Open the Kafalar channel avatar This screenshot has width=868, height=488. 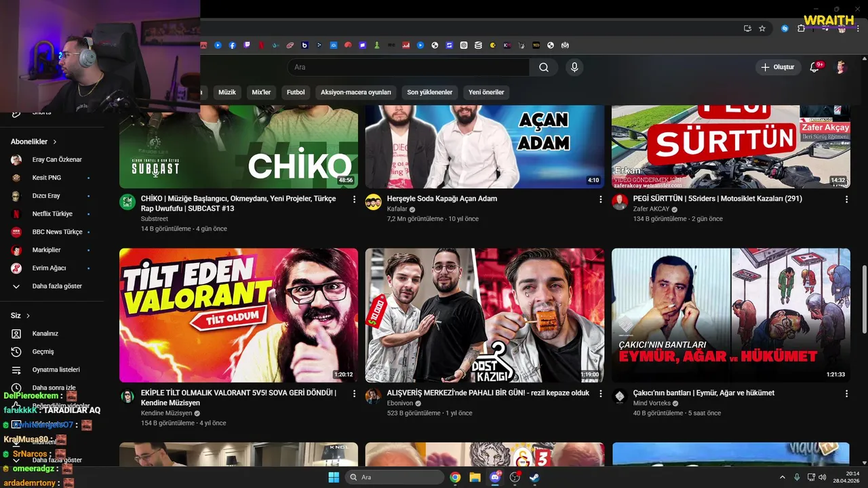[374, 202]
